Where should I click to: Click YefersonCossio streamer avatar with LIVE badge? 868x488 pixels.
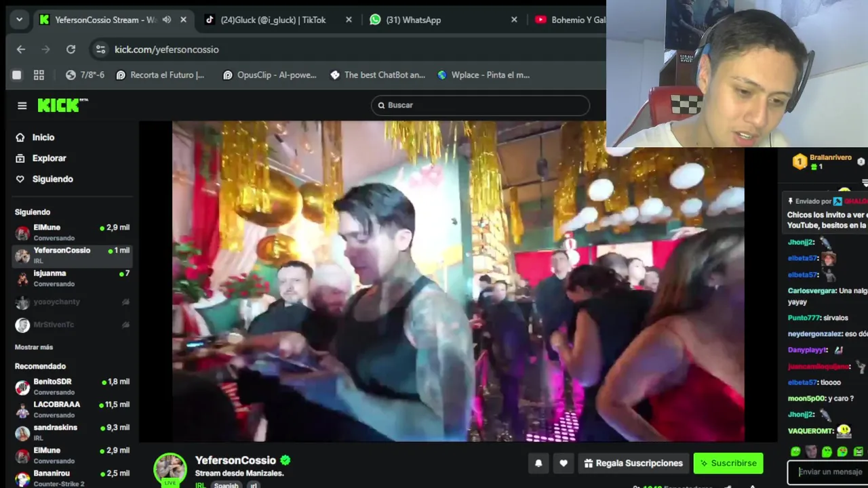pyautogui.click(x=170, y=470)
